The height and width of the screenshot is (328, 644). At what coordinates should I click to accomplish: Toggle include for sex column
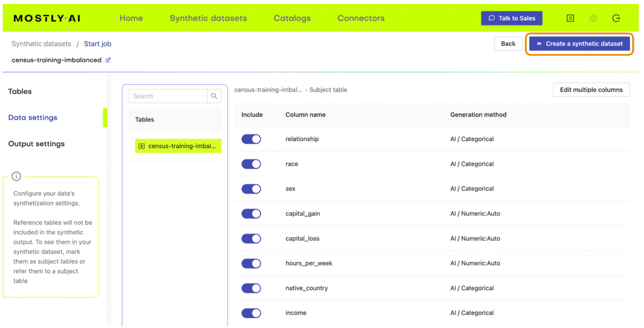point(251,189)
